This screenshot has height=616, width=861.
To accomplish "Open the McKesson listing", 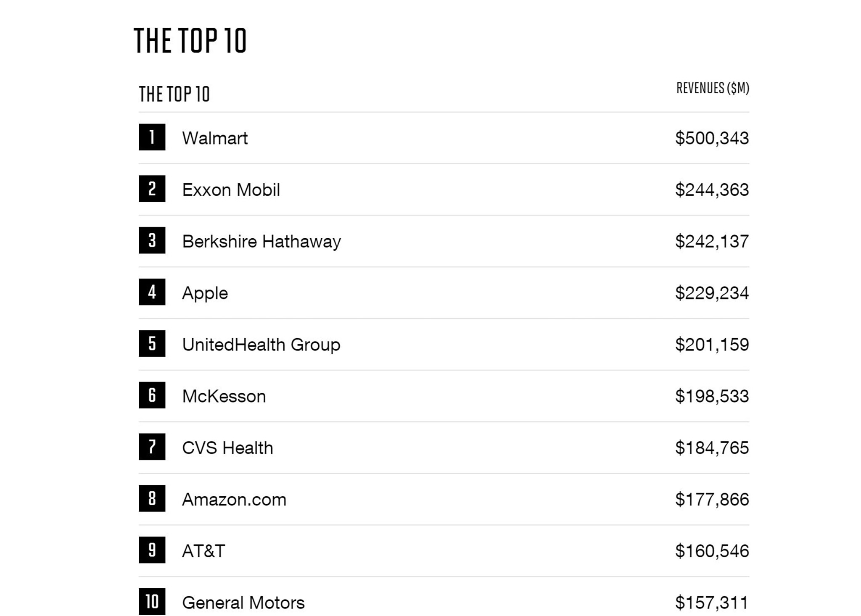I will click(224, 396).
